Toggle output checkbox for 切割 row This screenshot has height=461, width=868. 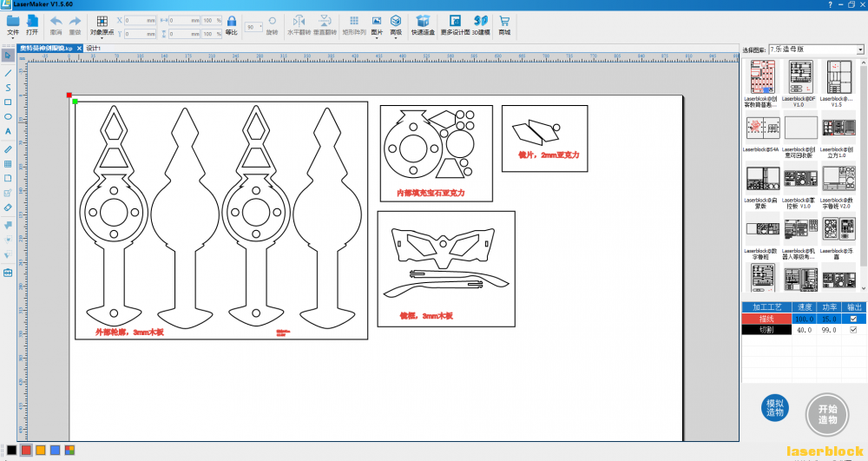tap(853, 330)
